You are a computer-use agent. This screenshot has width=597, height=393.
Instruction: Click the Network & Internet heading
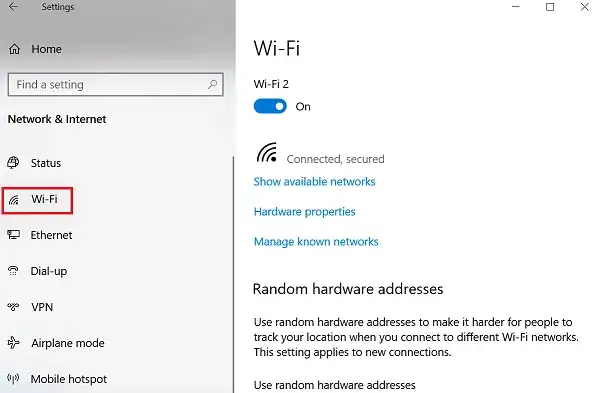(57, 119)
